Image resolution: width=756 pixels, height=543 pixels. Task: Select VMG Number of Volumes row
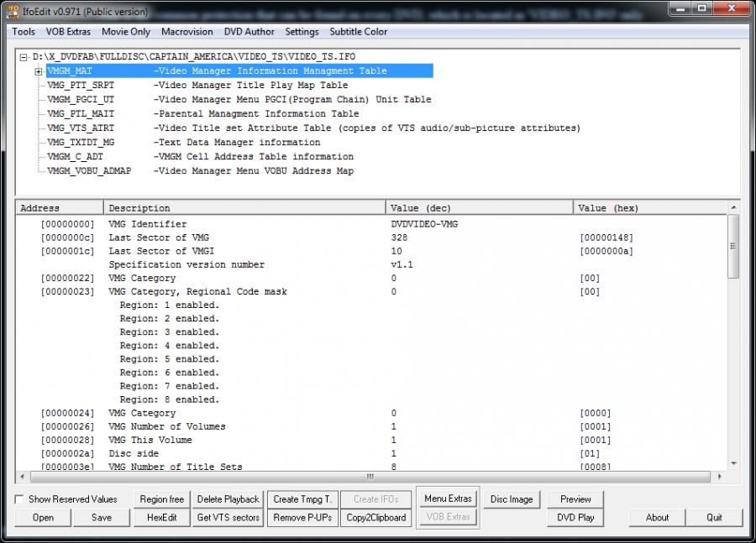coord(371,426)
